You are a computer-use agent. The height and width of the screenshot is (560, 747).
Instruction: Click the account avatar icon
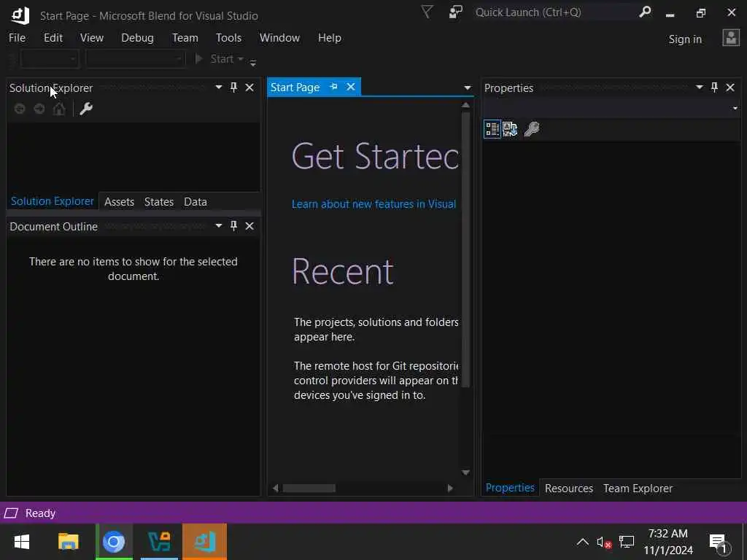click(731, 38)
